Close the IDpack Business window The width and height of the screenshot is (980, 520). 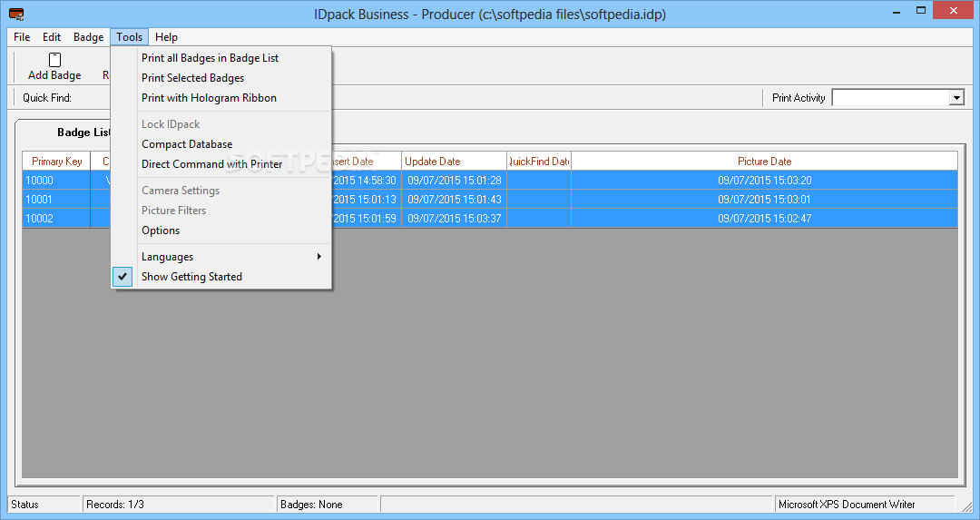953,10
